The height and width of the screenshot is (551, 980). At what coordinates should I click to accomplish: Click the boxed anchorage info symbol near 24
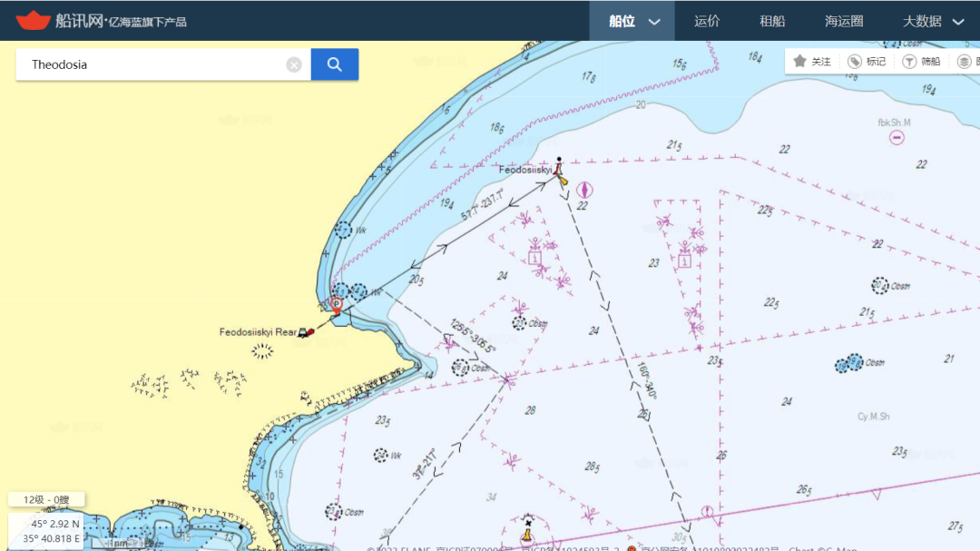pyautogui.click(x=534, y=257)
